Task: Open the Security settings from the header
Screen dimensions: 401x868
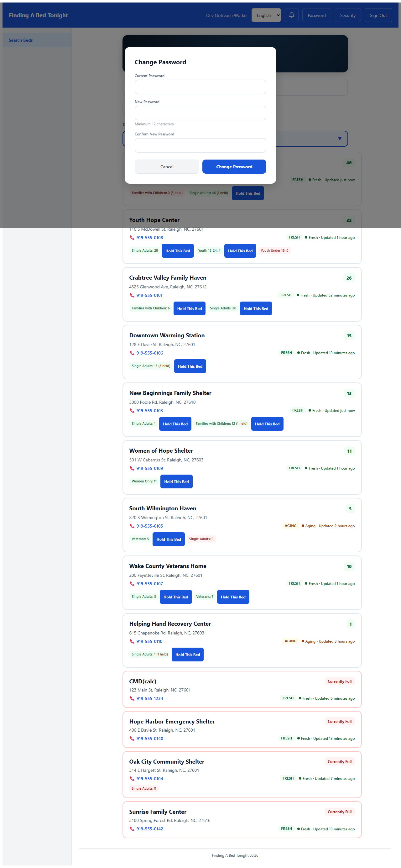Action: click(347, 15)
